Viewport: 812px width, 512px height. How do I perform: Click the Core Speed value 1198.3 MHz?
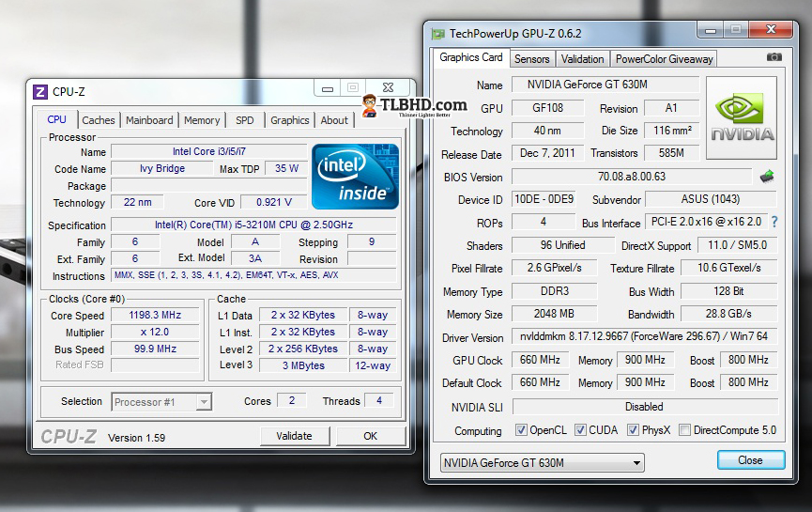tap(155, 315)
